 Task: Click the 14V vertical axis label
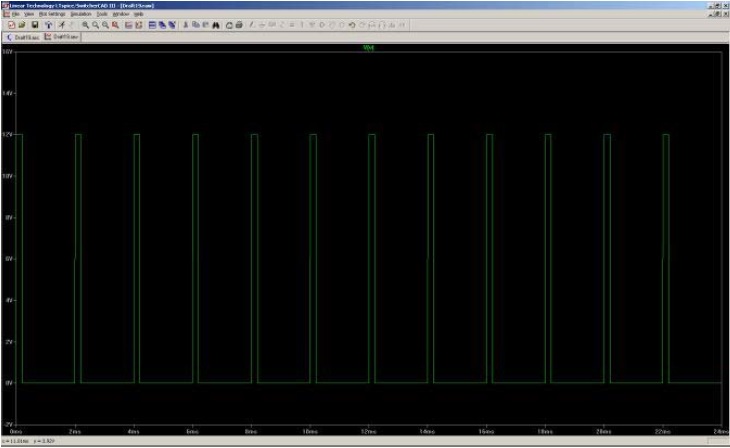click(7, 93)
